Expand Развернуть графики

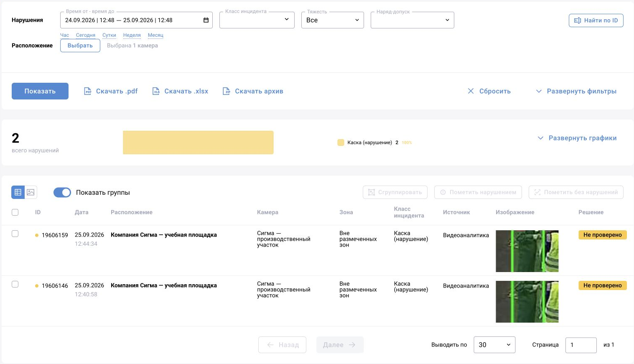pyautogui.click(x=577, y=138)
